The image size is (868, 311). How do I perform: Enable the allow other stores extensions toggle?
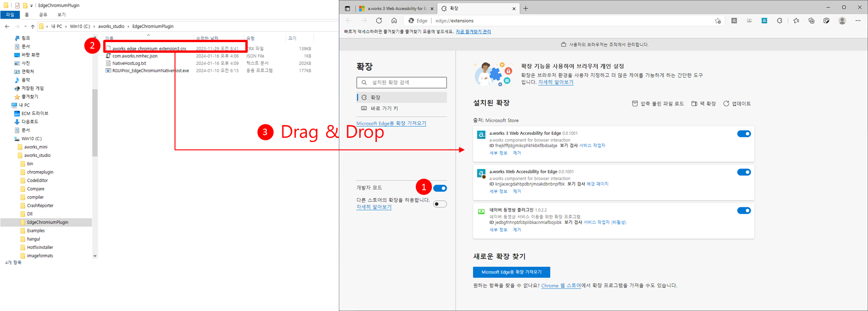pos(440,204)
